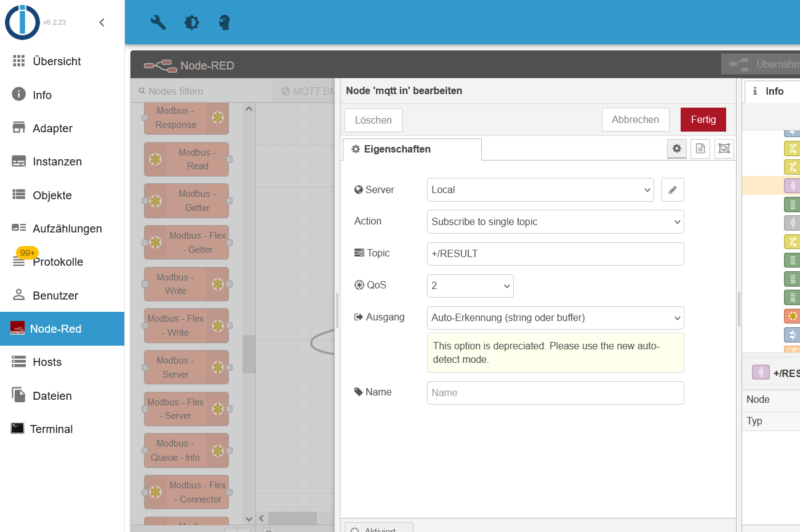Click the canvas scroll left arrow

[x=262, y=518]
